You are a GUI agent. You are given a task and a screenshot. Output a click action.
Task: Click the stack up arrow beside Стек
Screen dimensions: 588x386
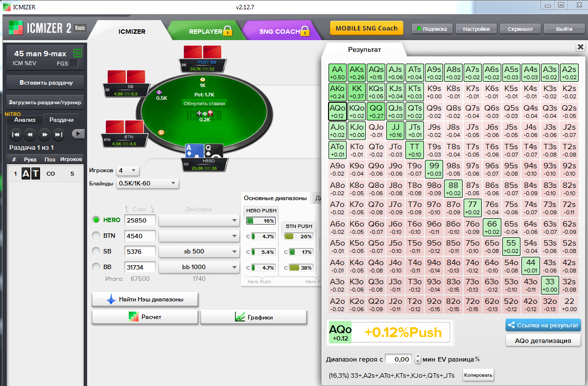126,209
